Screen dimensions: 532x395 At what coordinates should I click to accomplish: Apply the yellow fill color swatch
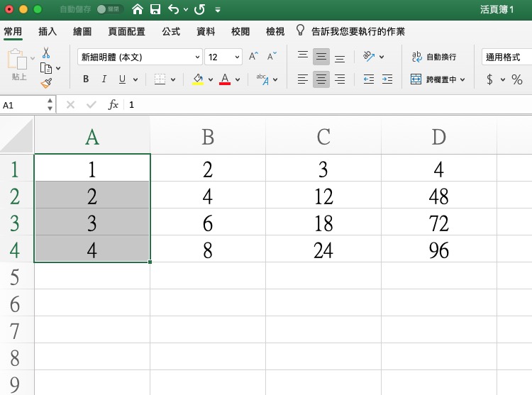click(x=199, y=79)
